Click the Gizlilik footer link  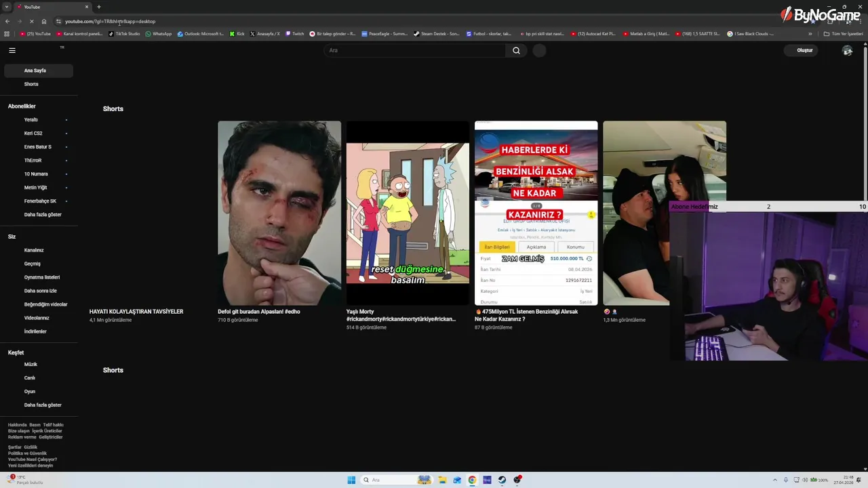tap(31, 447)
